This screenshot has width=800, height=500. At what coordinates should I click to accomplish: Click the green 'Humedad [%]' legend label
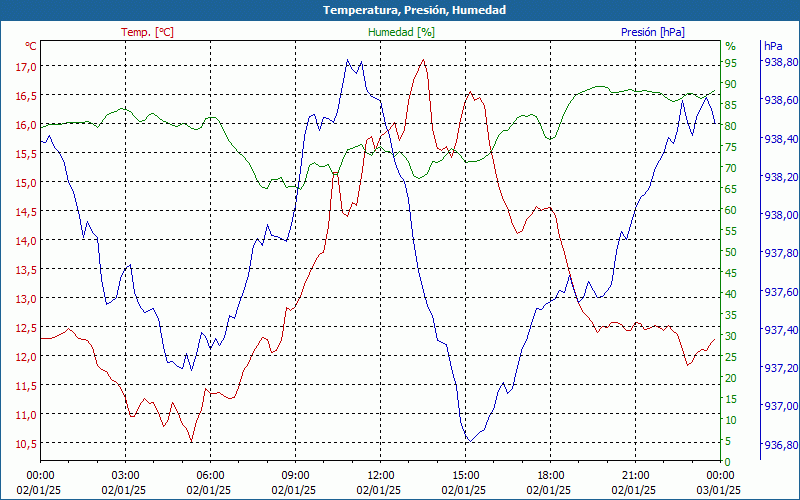pos(401,32)
